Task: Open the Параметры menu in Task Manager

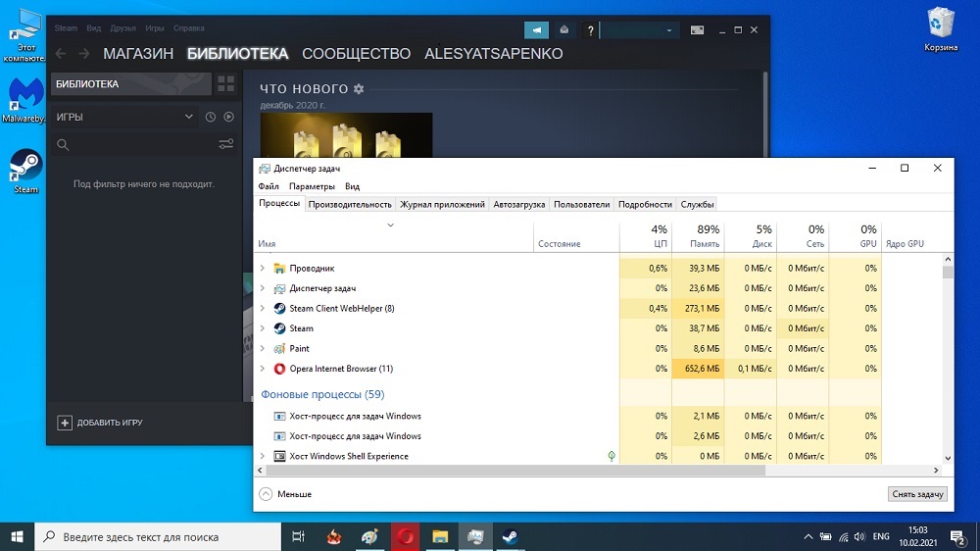Action: (312, 186)
